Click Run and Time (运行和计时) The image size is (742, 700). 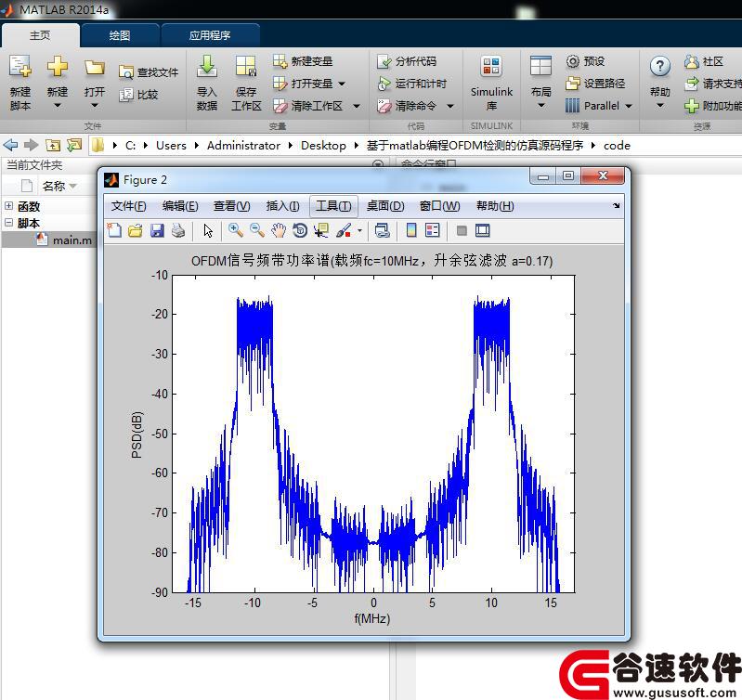click(412, 84)
